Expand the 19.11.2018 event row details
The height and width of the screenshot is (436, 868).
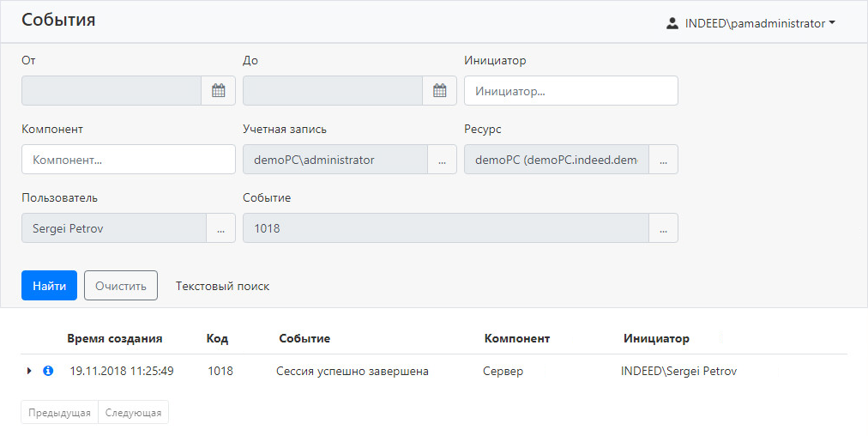[x=29, y=371]
